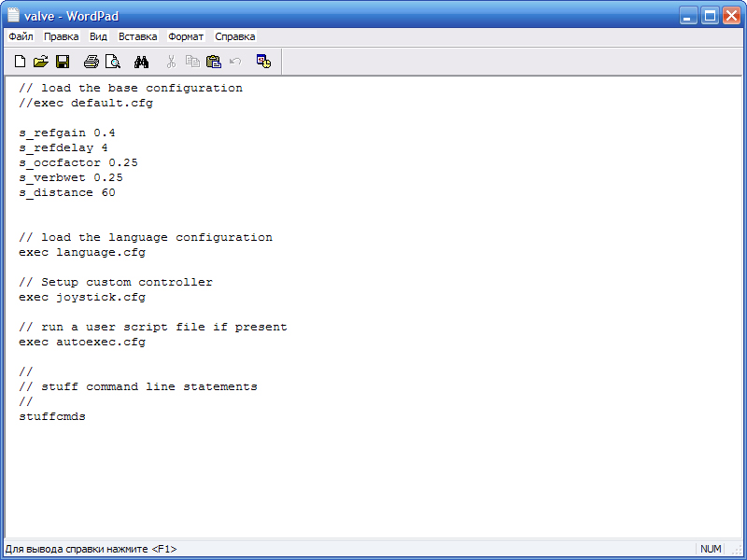Click the Open file folder icon
This screenshot has height=560, width=747.
pyautogui.click(x=40, y=62)
